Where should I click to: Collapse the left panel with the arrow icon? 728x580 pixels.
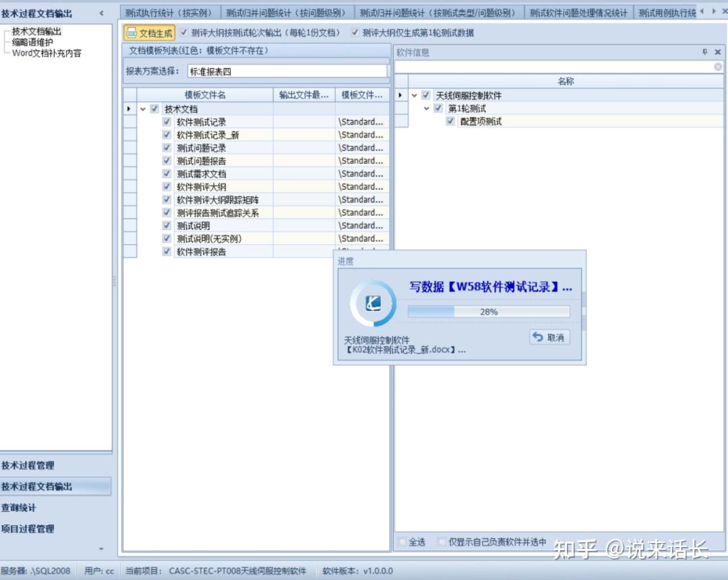(x=101, y=12)
